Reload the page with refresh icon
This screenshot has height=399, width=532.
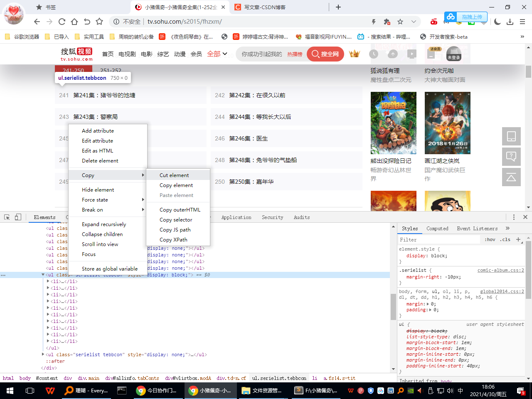(62, 22)
